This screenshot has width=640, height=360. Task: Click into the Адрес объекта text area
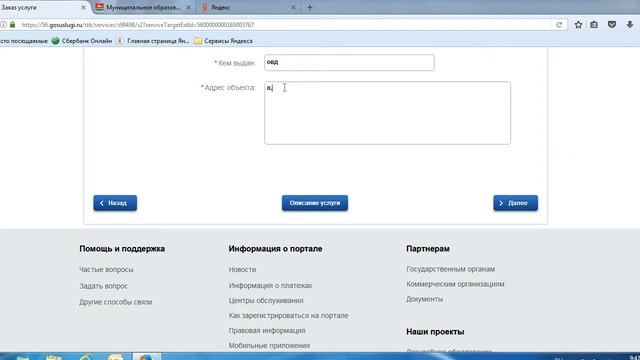click(387, 113)
